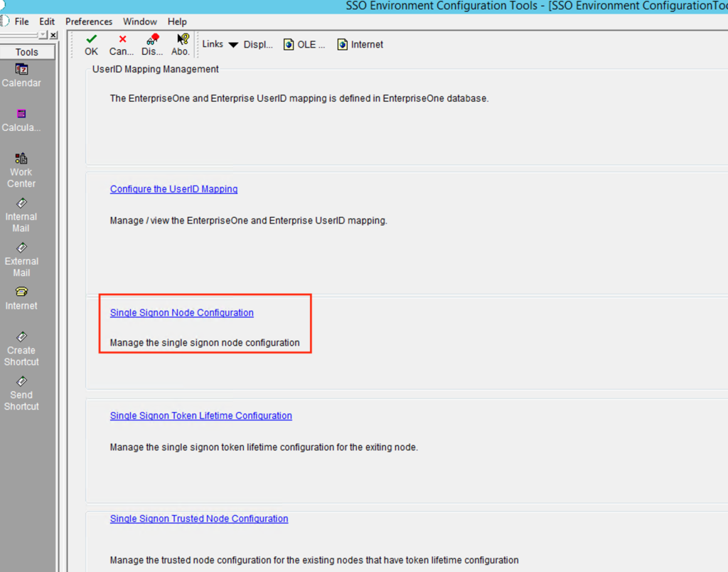The image size is (728, 572).
Task: Click trusted node configuration description text
Action: click(314, 561)
